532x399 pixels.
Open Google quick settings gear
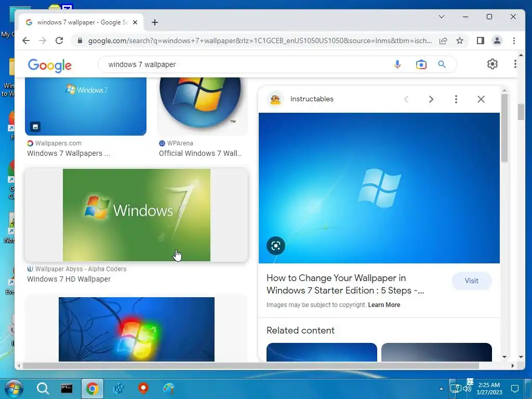tap(493, 64)
